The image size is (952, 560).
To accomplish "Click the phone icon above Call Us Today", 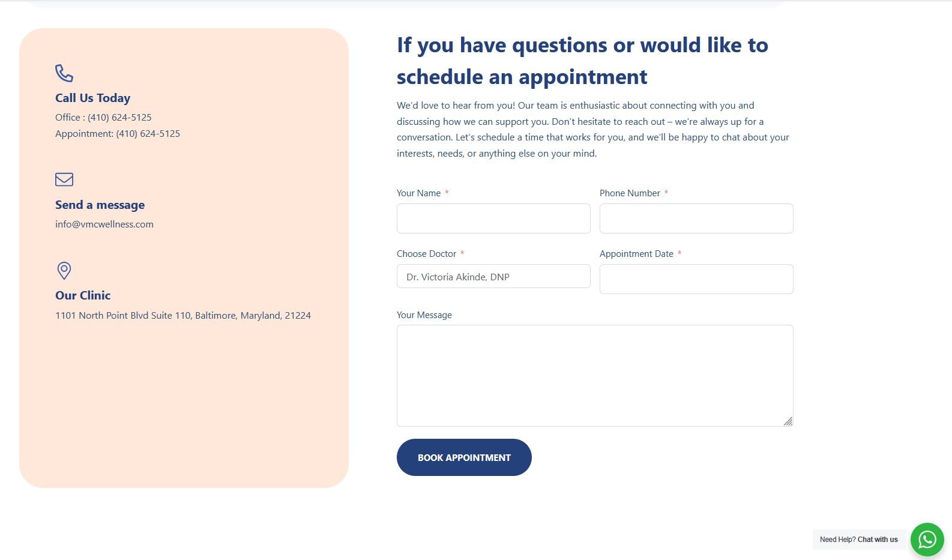I will (64, 73).
